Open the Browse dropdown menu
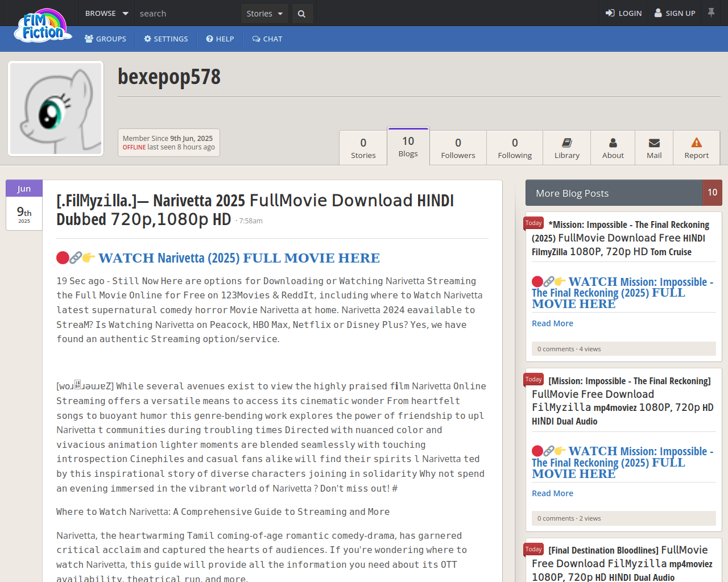The height and width of the screenshot is (582, 728). click(x=106, y=13)
